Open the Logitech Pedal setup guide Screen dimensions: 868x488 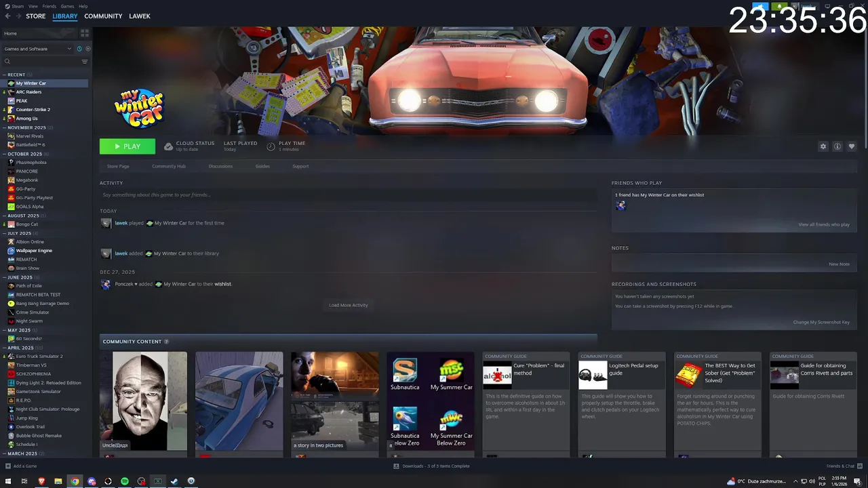click(621, 401)
